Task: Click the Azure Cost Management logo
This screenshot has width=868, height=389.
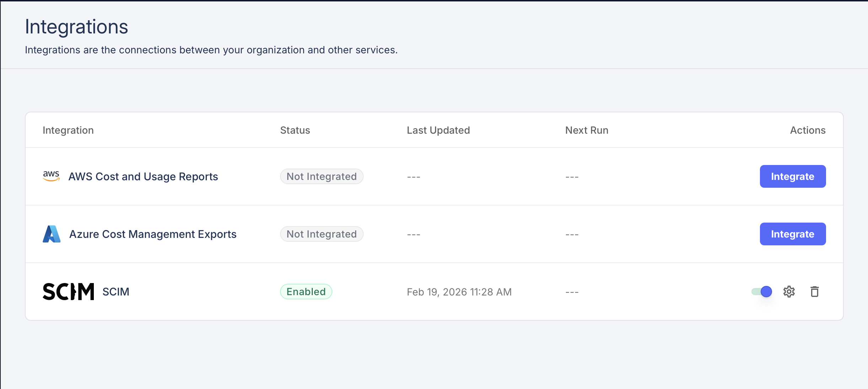Action: pyautogui.click(x=52, y=234)
